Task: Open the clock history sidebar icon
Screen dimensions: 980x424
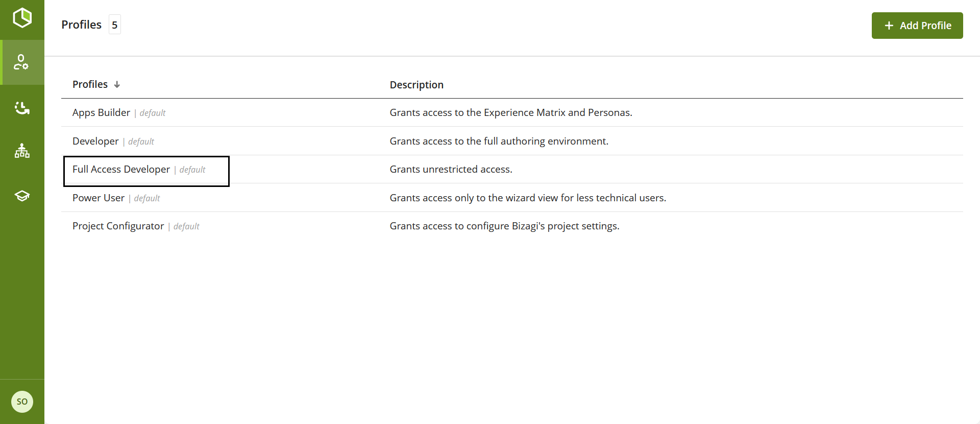Action: coord(22,107)
